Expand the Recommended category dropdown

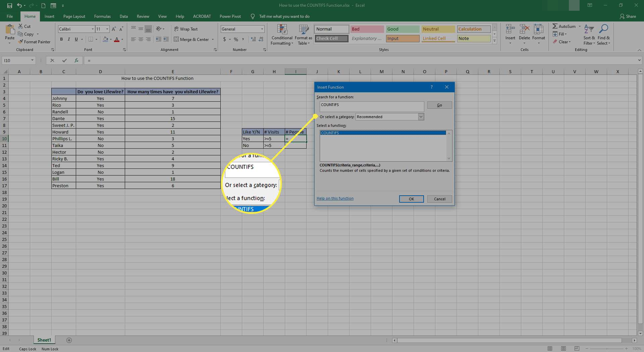click(x=421, y=117)
